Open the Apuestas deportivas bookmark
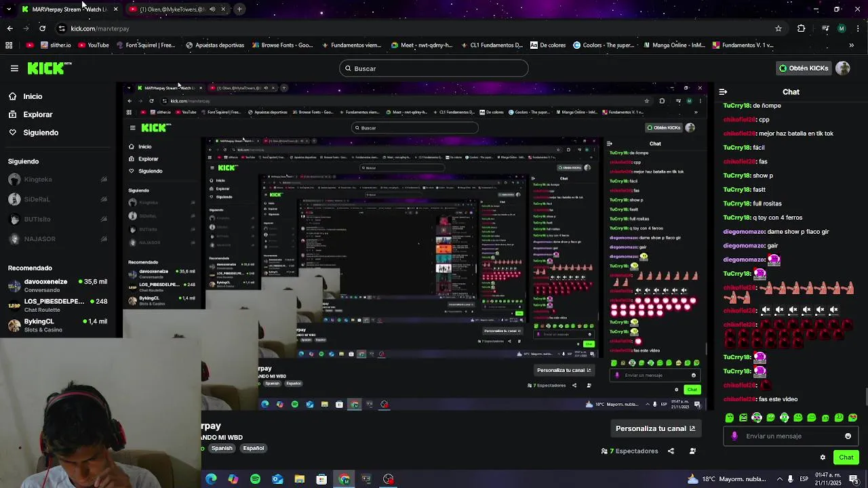The width and height of the screenshot is (868, 488). coord(215,45)
